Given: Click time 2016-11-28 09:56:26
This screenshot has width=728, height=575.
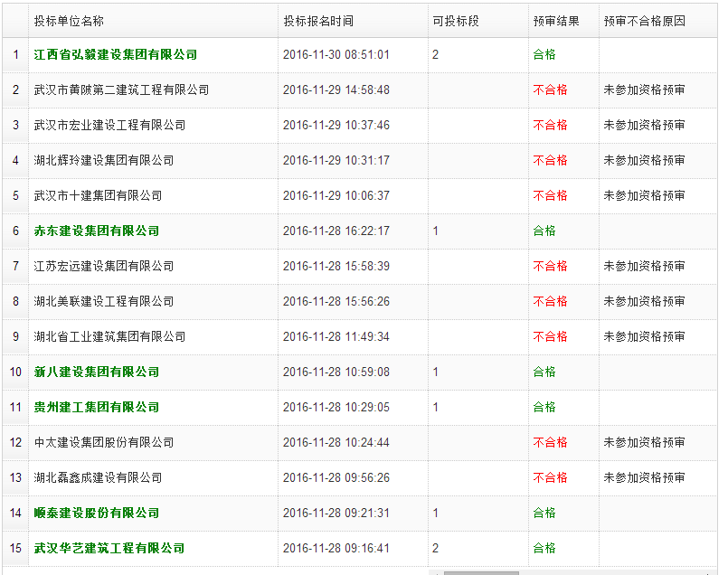Looking at the screenshot, I should point(336,478).
